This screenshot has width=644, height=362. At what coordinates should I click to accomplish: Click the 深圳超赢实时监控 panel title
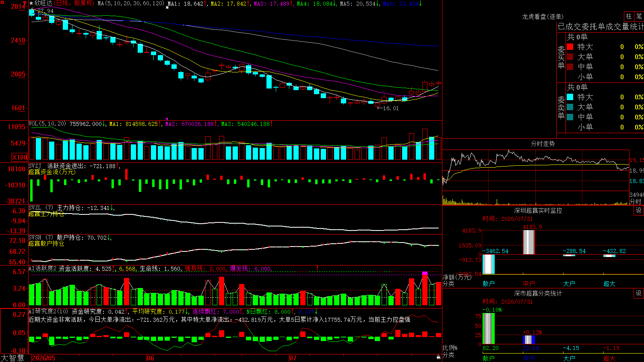click(538, 210)
